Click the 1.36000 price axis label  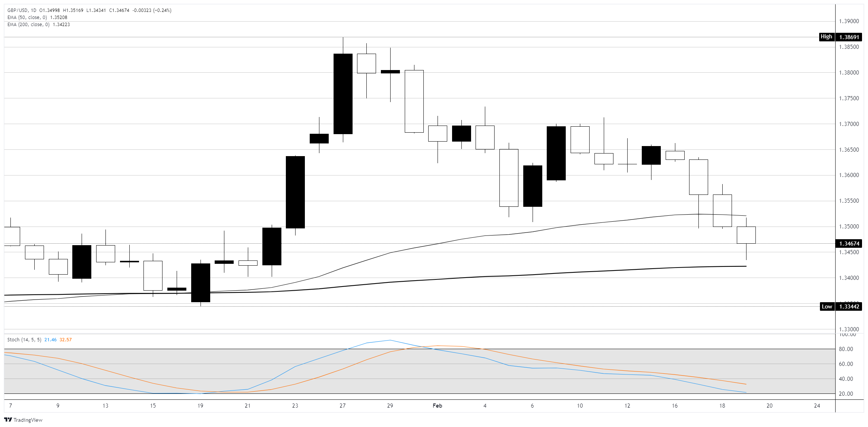(x=849, y=175)
